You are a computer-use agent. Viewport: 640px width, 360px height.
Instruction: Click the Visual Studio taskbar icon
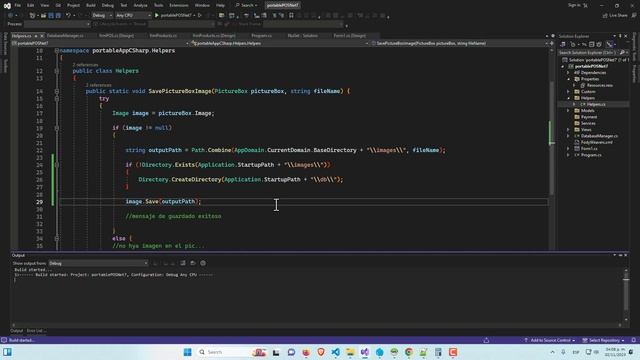pos(365,352)
